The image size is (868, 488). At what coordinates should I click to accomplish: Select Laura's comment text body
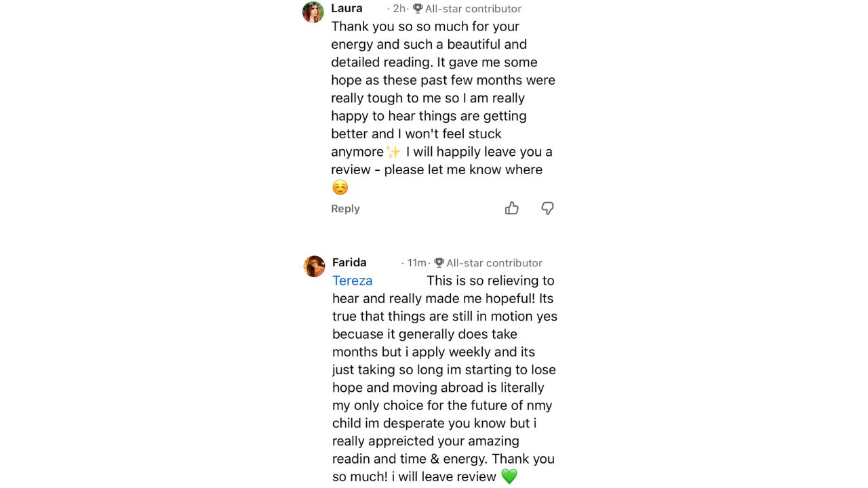point(443,107)
